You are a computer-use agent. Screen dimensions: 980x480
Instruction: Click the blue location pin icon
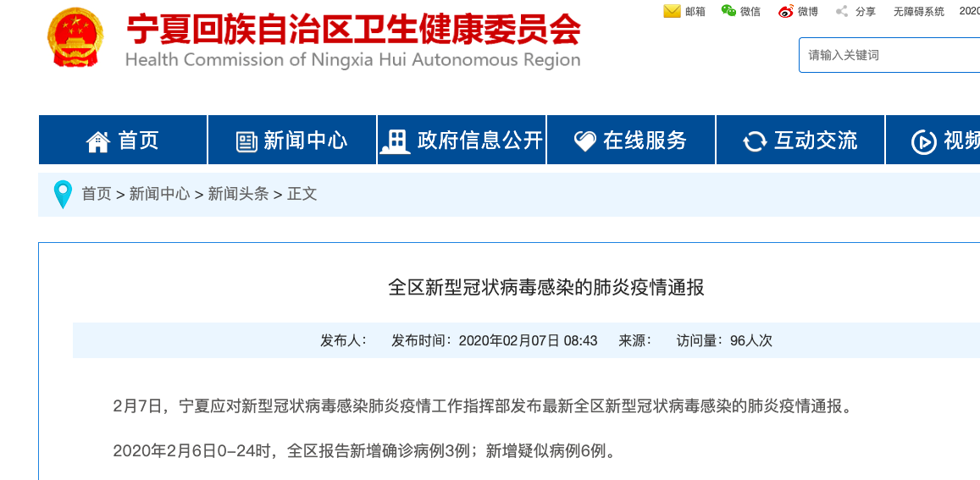click(63, 194)
